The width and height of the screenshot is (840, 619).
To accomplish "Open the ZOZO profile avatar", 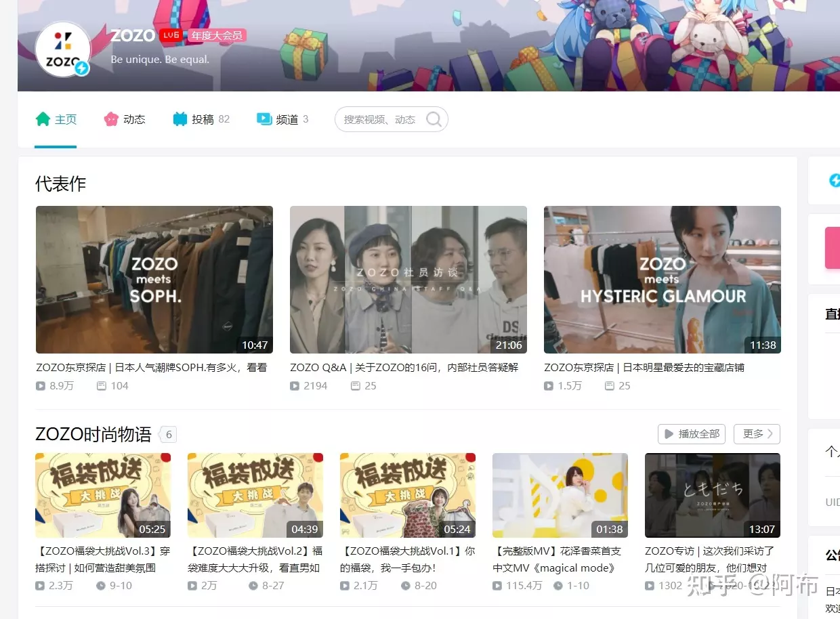I will 63,49.
